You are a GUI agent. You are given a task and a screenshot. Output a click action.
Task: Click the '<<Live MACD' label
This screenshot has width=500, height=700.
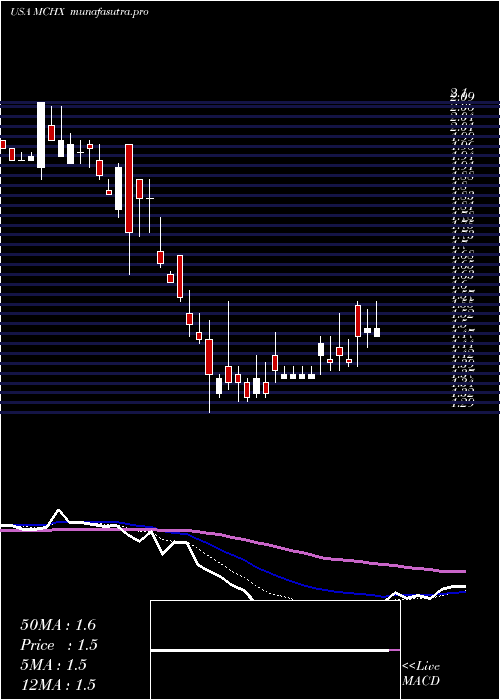[421, 674]
